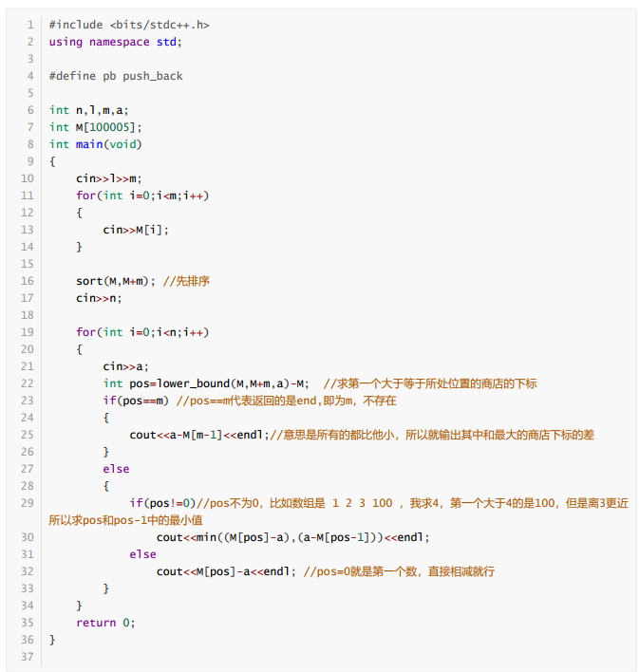Image resolution: width=639 pixels, height=672 pixels.
Task: Click the closing brace on line 36
Action: pos(52,640)
